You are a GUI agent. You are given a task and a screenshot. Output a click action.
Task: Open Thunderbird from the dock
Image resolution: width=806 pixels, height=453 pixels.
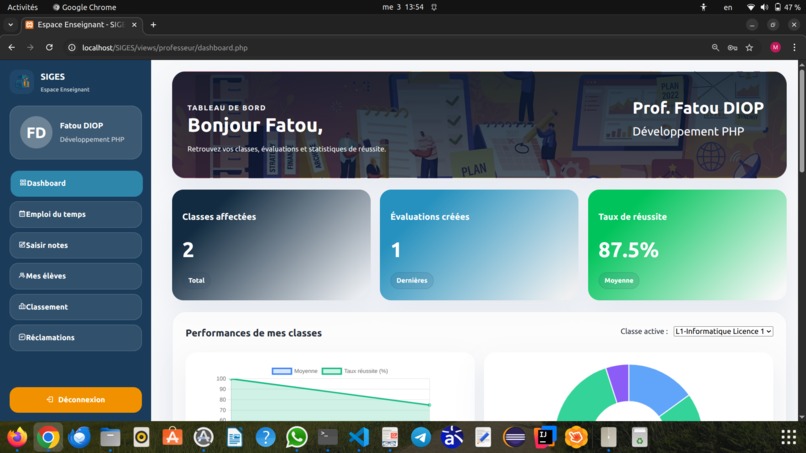tap(79, 438)
